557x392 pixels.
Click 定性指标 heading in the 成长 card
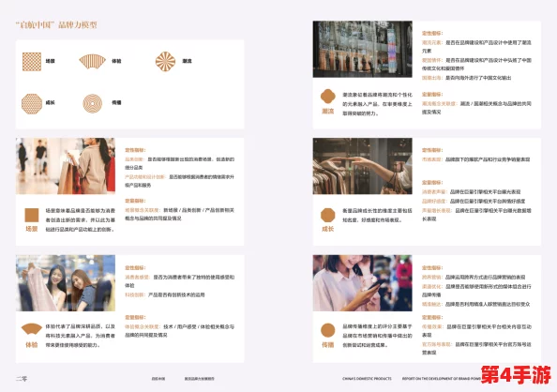[432, 150]
